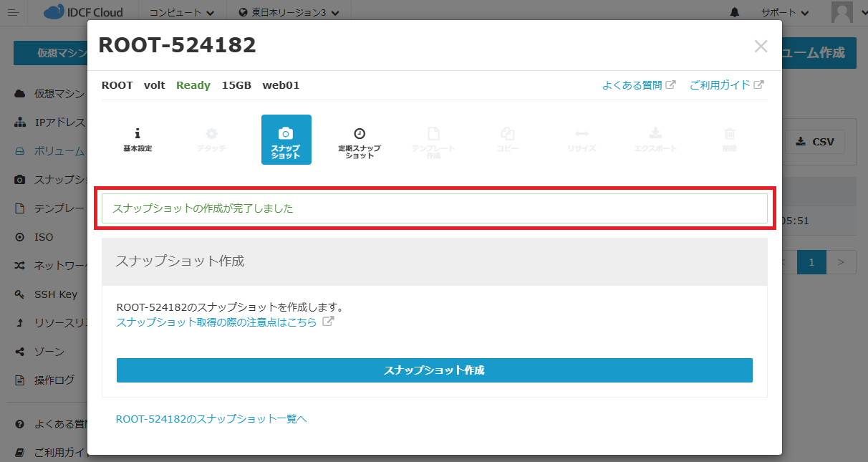The height and width of the screenshot is (462, 868).
Task: Expand the コンピュート dropdown
Action: 181,13
